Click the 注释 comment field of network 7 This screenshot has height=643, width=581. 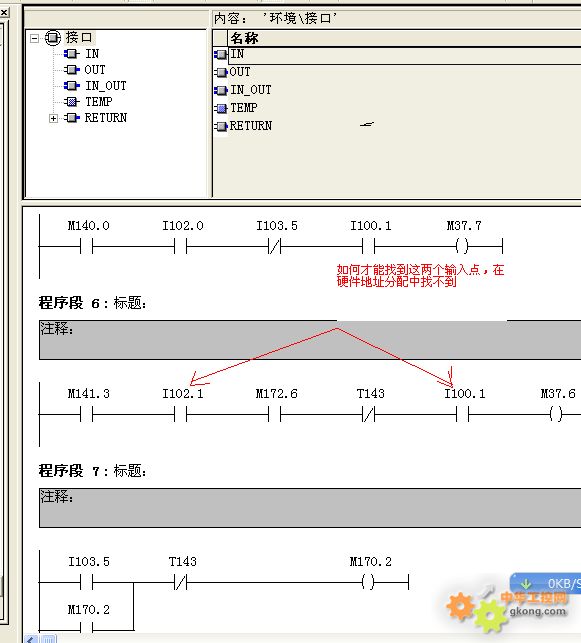310,508
